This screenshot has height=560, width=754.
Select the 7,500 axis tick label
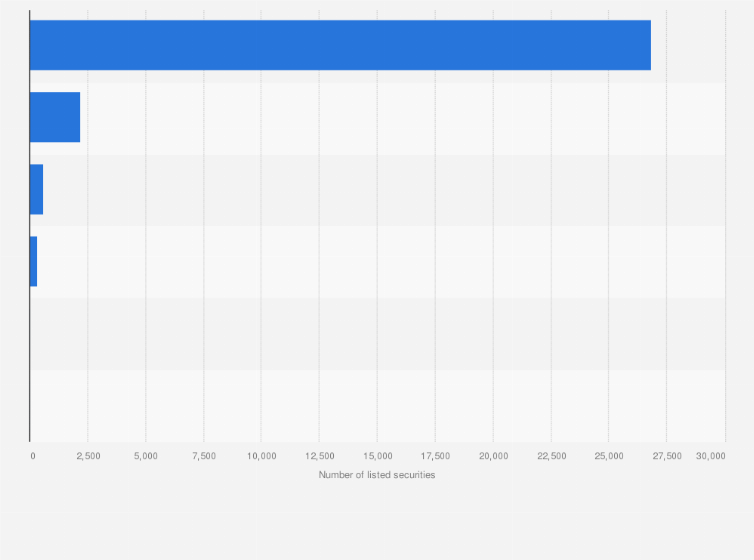click(204, 456)
